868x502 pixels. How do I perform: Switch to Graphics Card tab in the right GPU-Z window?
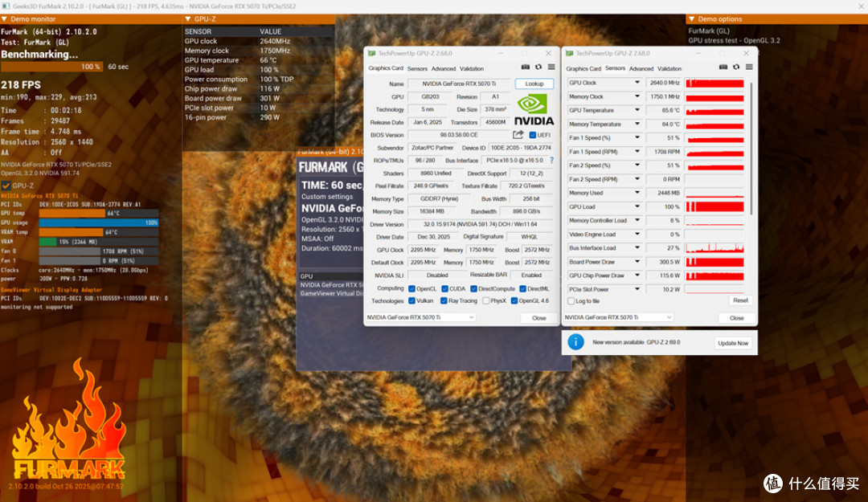583,68
